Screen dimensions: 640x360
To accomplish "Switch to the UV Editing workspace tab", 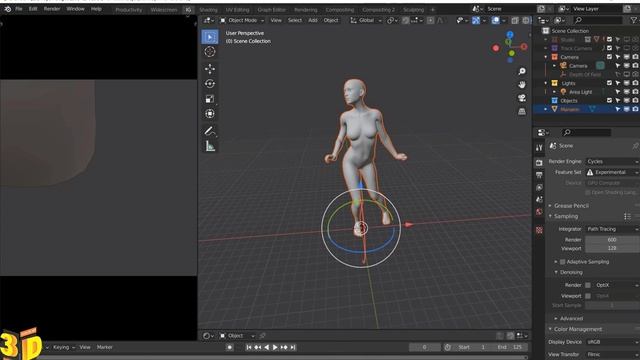I will [x=238, y=9].
